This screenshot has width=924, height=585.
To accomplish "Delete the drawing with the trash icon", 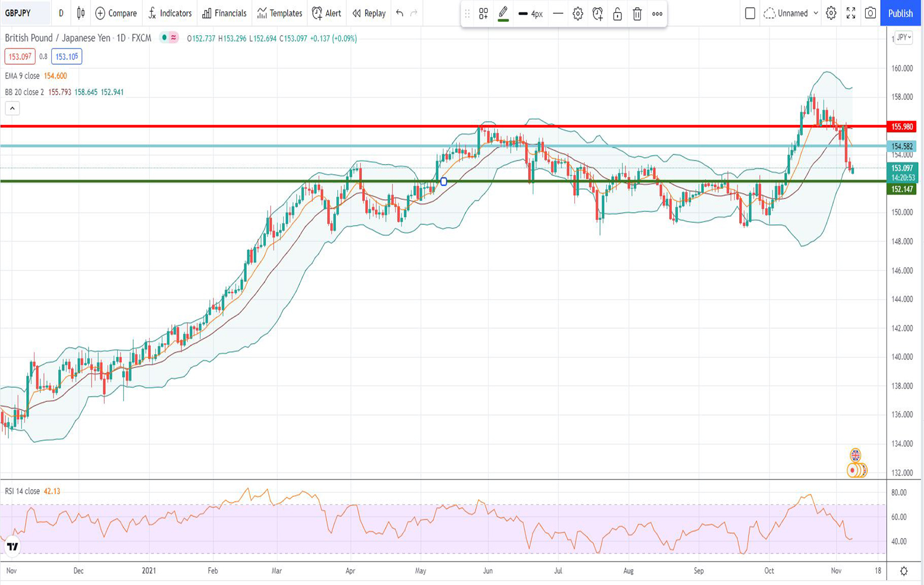I will pyautogui.click(x=637, y=14).
